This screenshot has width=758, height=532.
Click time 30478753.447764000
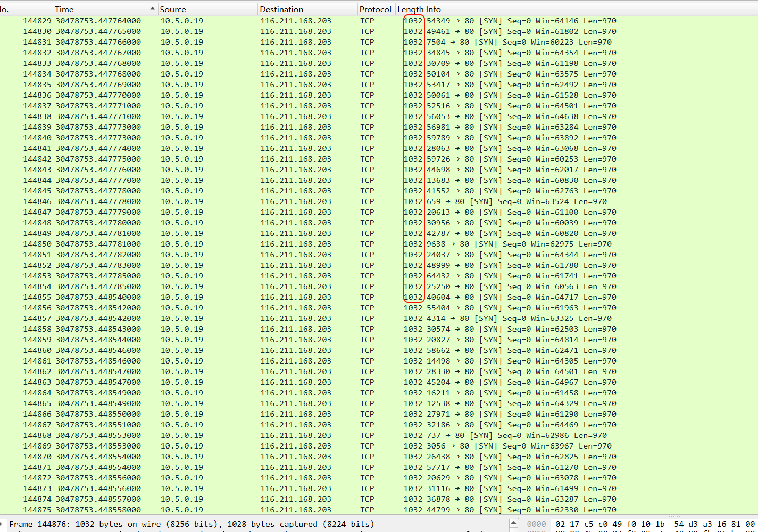coord(98,21)
